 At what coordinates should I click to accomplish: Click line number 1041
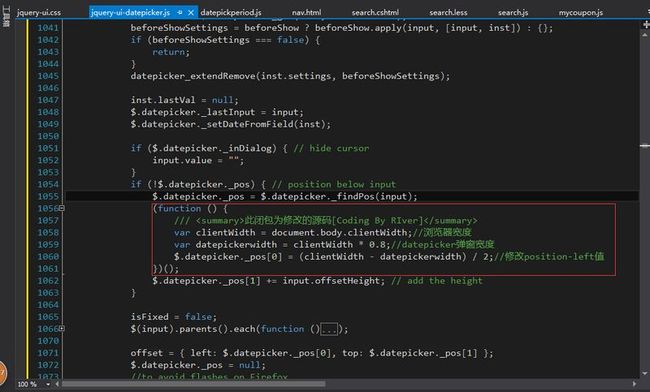[x=48, y=28]
